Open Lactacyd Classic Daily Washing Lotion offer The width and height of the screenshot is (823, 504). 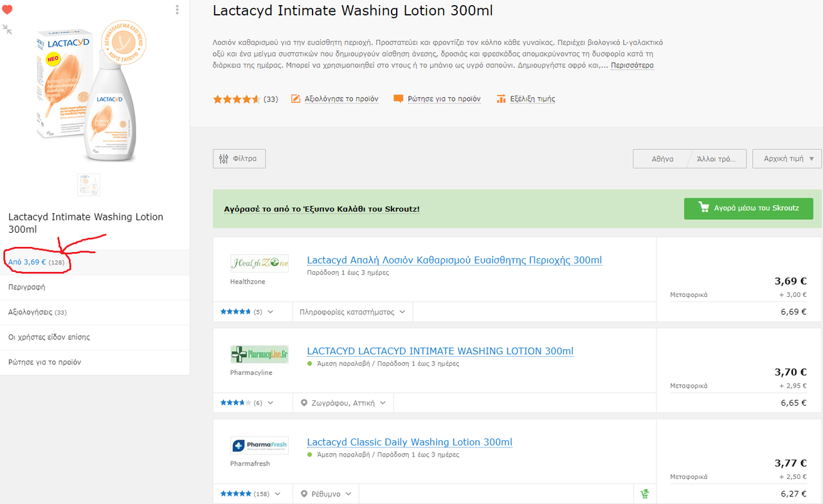tap(410, 442)
